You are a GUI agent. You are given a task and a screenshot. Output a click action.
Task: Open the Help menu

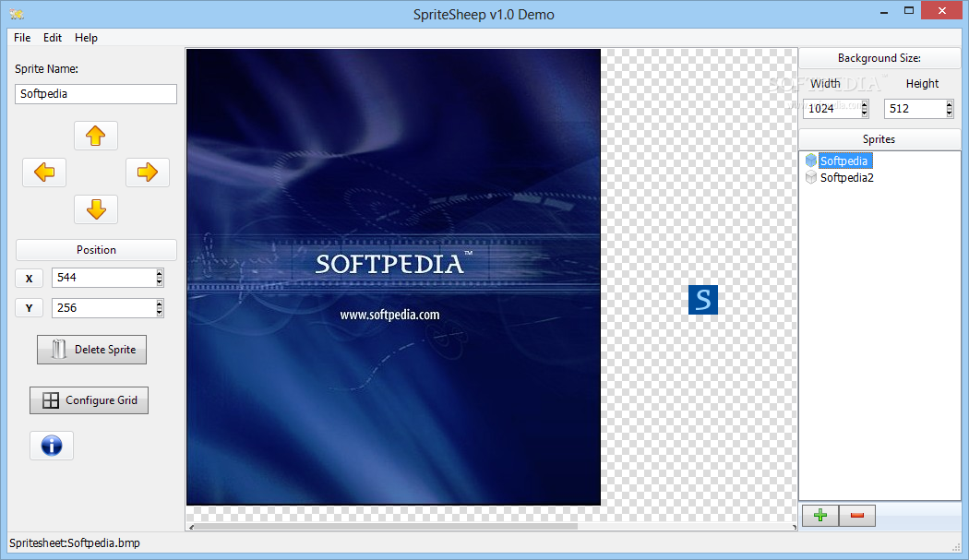pyautogui.click(x=86, y=38)
